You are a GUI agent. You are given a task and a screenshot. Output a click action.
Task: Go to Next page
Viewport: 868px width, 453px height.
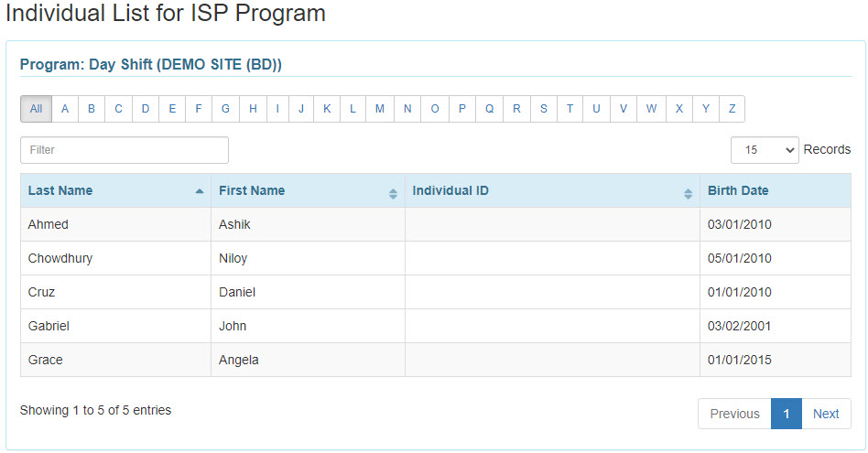826,414
